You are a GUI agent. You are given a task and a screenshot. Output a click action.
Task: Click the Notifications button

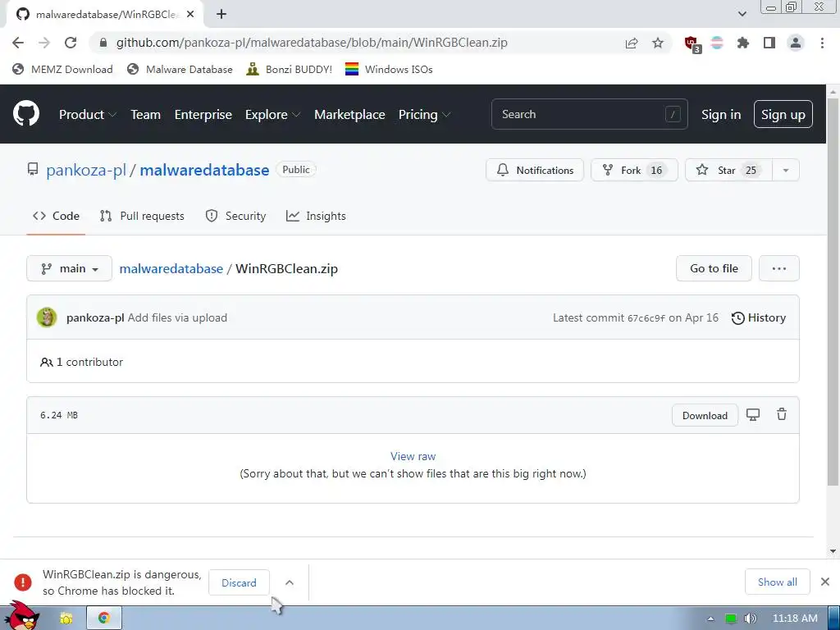point(535,171)
